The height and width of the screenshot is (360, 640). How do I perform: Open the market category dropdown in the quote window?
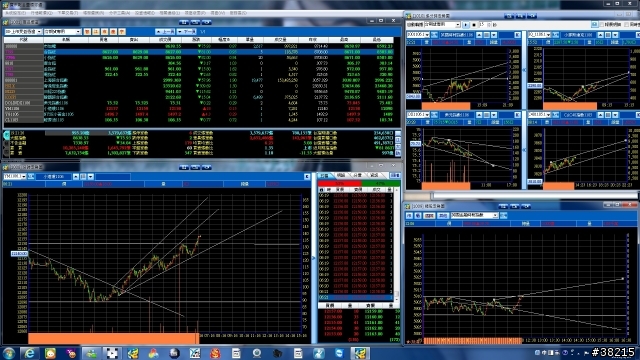click(x=23, y=31)
